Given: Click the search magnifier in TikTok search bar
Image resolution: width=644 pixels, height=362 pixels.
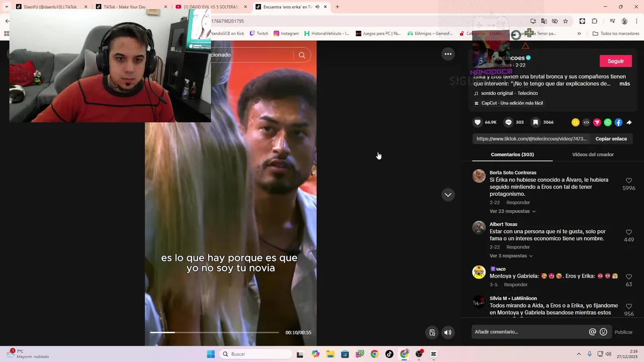Looking at the screenshot, I should (302, 55).
